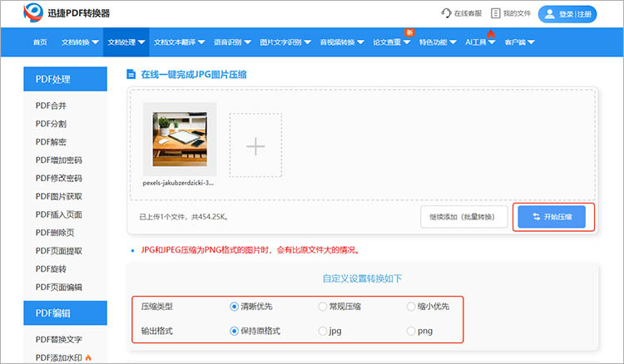Click the user avatar icon in login button
The height and width of the screenshot is (364, 624).
click(550, 14)
